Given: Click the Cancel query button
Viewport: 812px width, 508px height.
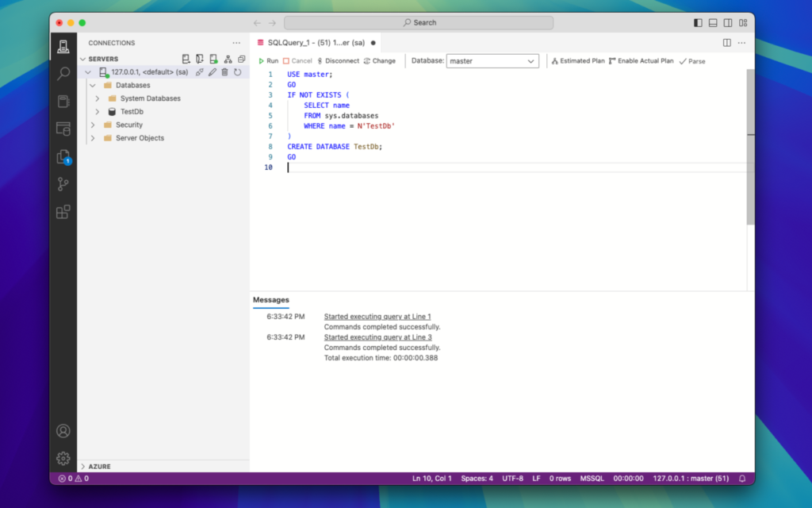Looking at the screenshot, I should click(298, 61).
